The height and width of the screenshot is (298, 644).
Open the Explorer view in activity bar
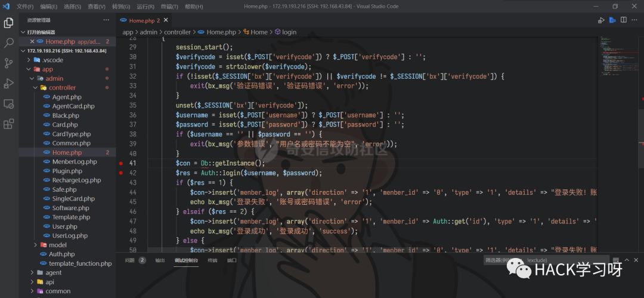click(x=9, y=23)
